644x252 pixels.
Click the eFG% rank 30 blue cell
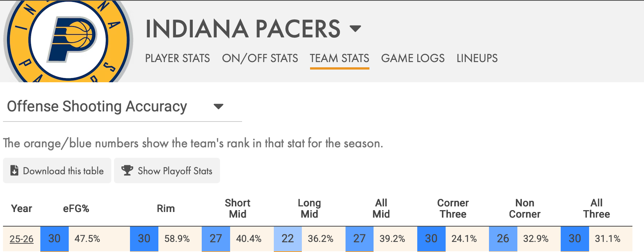click(55, 239)
